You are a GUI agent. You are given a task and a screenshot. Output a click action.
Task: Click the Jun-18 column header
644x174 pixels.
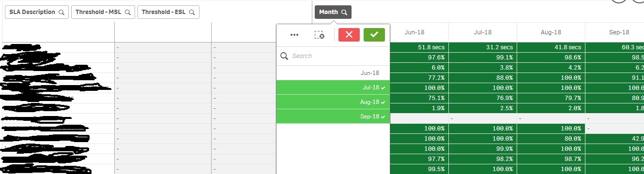click(x=415, y=32)
